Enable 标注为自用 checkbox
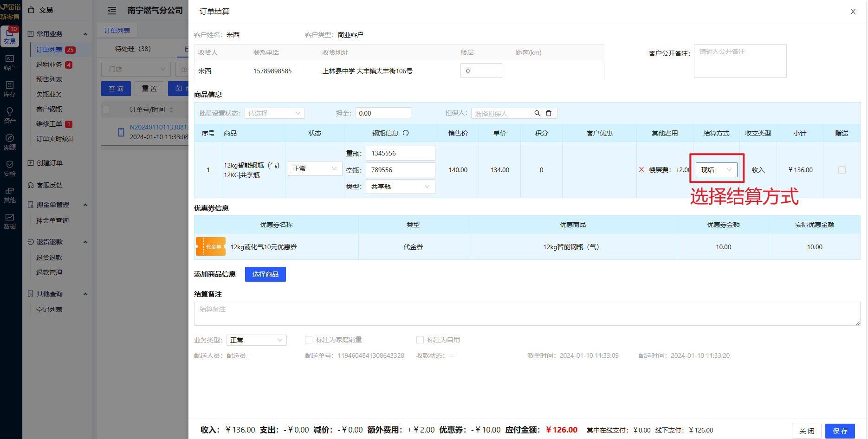Screen dimensions: 868x439 420,340
